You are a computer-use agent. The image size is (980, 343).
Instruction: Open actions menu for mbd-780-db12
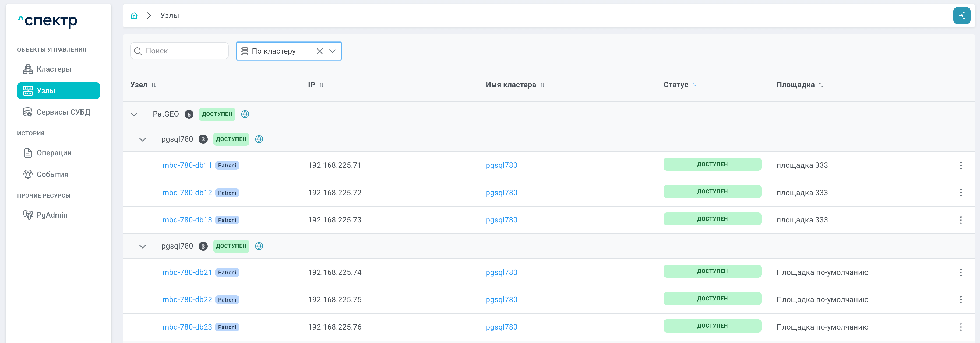[x=961, y=192]
